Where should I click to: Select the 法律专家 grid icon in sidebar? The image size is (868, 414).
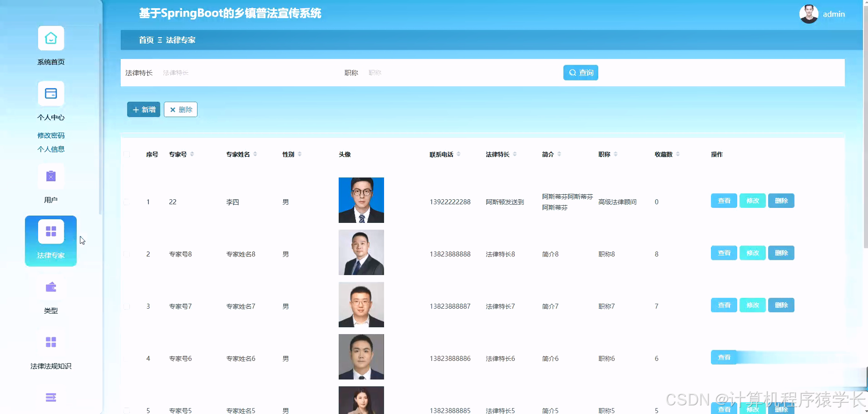[x=50, y=231]
